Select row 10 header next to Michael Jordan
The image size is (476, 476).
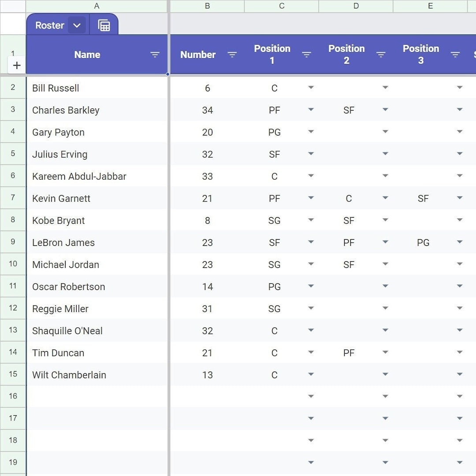tap(13, 264)
